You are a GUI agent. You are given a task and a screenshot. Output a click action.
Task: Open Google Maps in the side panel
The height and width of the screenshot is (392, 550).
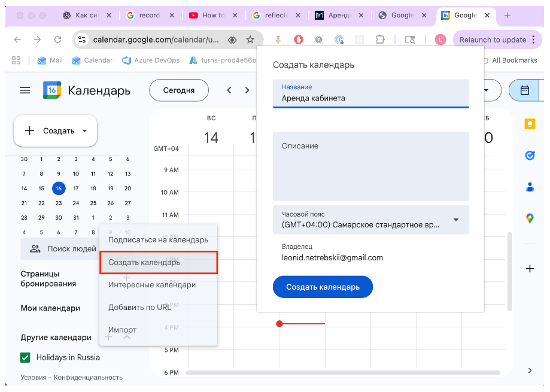(529, 218)
